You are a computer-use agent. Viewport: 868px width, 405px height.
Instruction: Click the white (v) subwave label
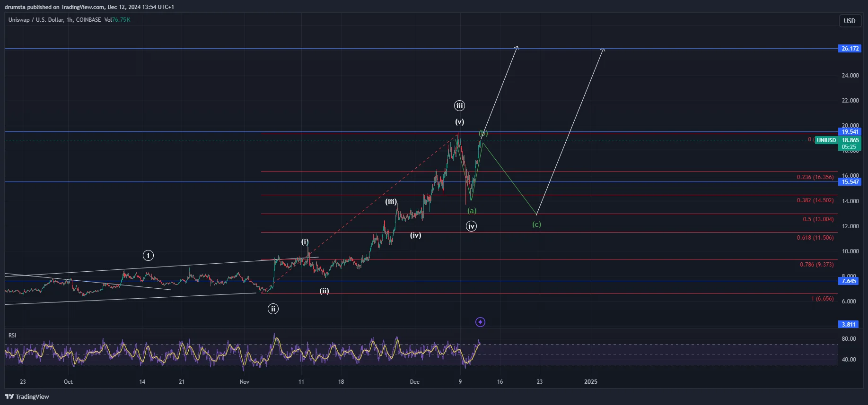(x=459, y=121)
